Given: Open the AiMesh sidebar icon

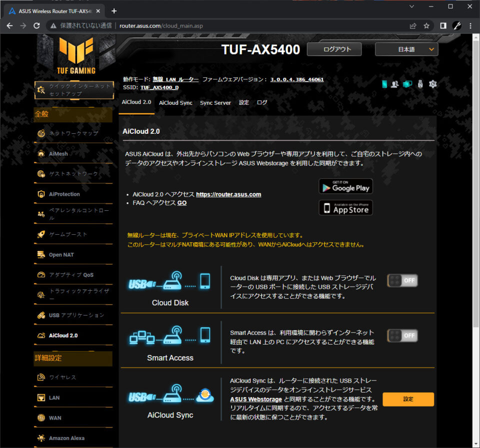Looking at the screenshot, I should [41, 154].
